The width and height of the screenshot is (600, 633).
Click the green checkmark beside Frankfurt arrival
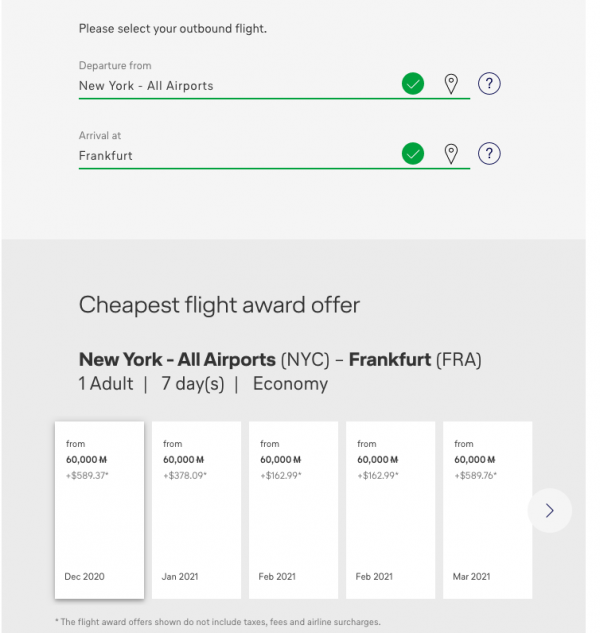point(413,154)
